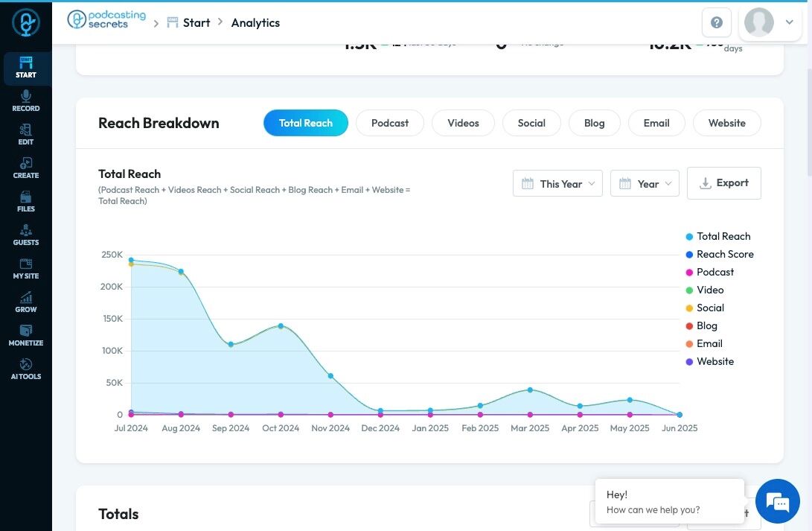This screenshot has width=812, height=531.
Task: Open the This Year date range dropdown
Action: (557, 183)
